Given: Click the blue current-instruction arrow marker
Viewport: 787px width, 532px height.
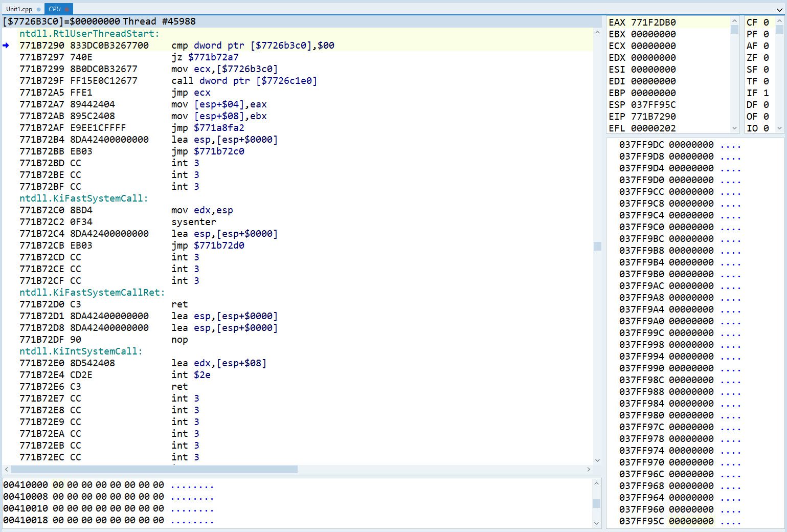Looking at the screenshot, I should pos(6,46).
